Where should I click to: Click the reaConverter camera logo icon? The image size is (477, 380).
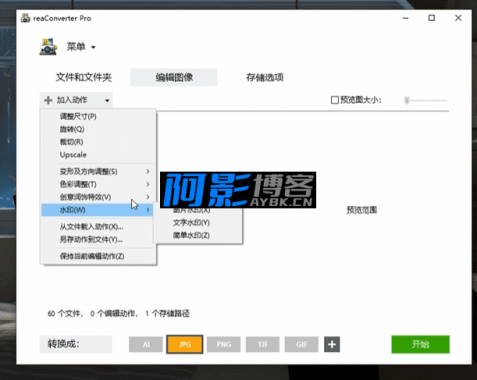48,46
